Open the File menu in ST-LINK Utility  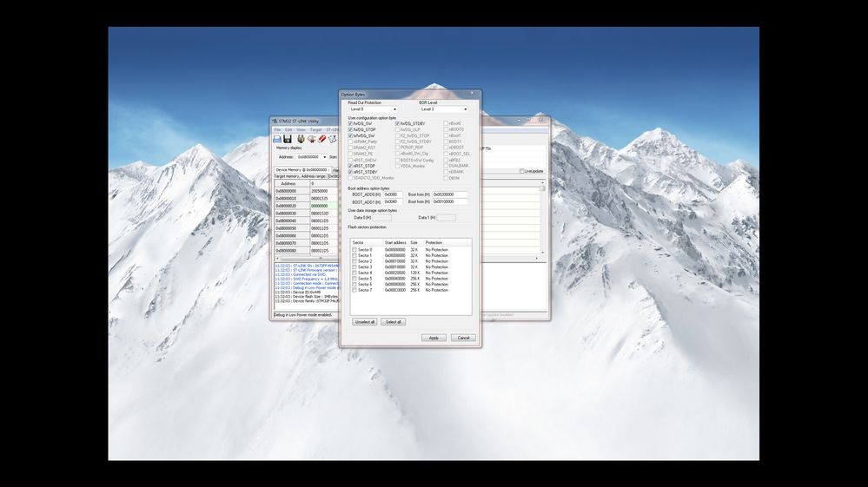[277, 130]
